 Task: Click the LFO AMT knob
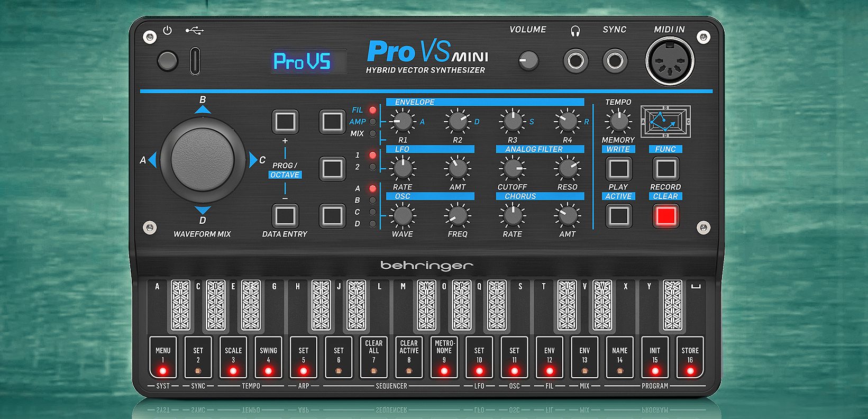tap(458, 169)
